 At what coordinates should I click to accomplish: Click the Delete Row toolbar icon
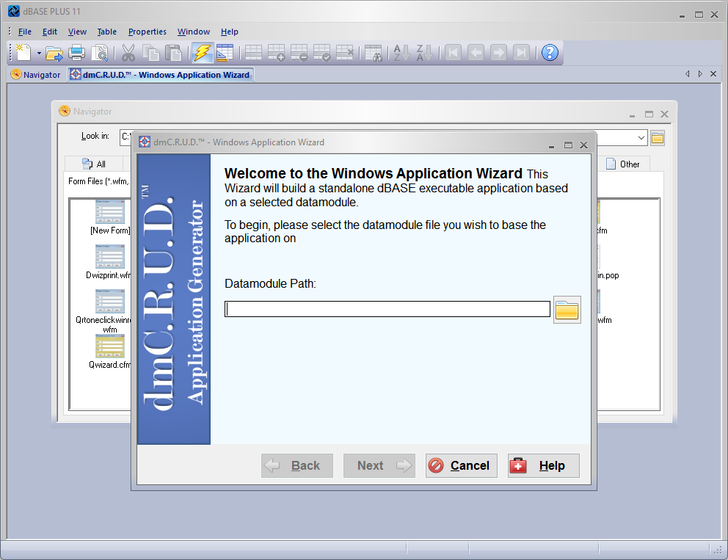point(299,53)
